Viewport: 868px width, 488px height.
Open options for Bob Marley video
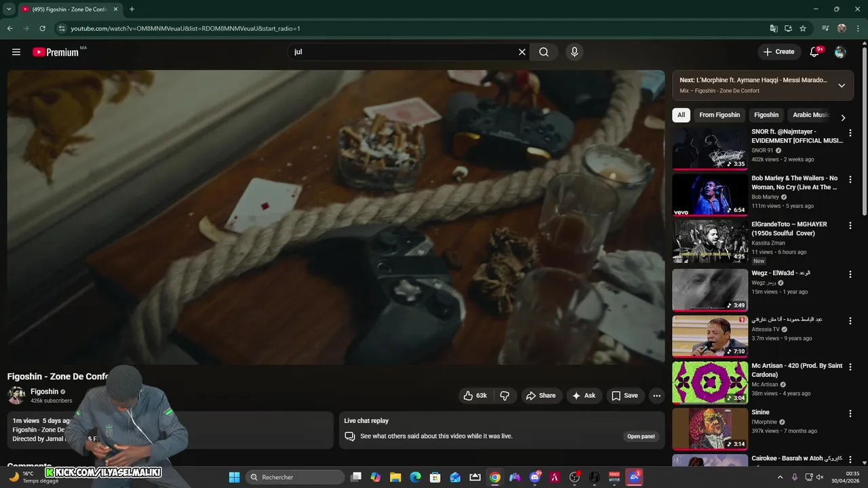pyautogui.click(x=850, y=180)
